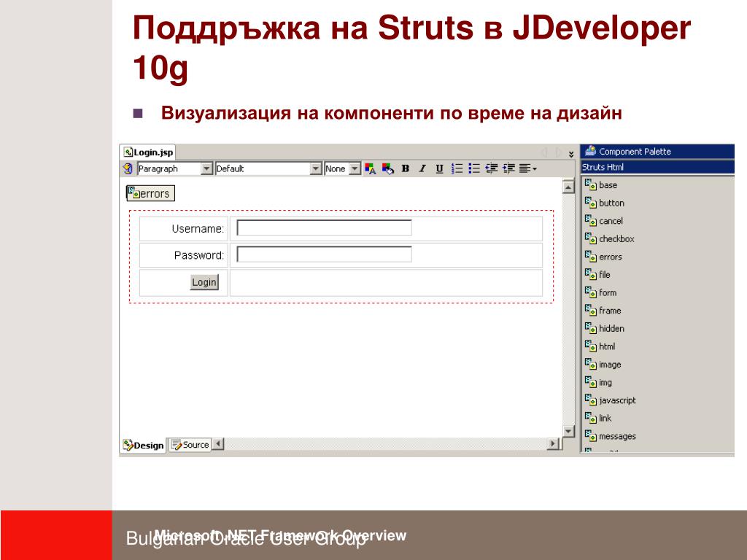This screenshot has height=560, width=747.
Task: Open the editor tab list chevron
Action: point(571,154)
